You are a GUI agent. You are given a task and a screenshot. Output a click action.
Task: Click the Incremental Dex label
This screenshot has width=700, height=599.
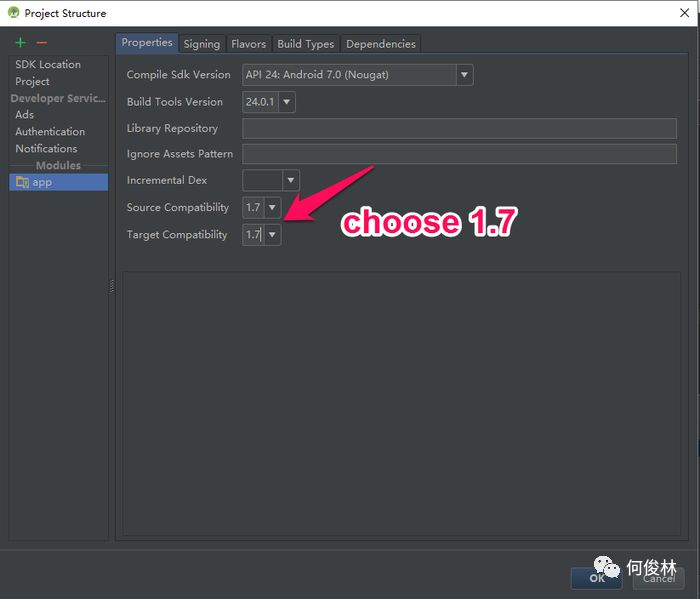pos(167,180)
